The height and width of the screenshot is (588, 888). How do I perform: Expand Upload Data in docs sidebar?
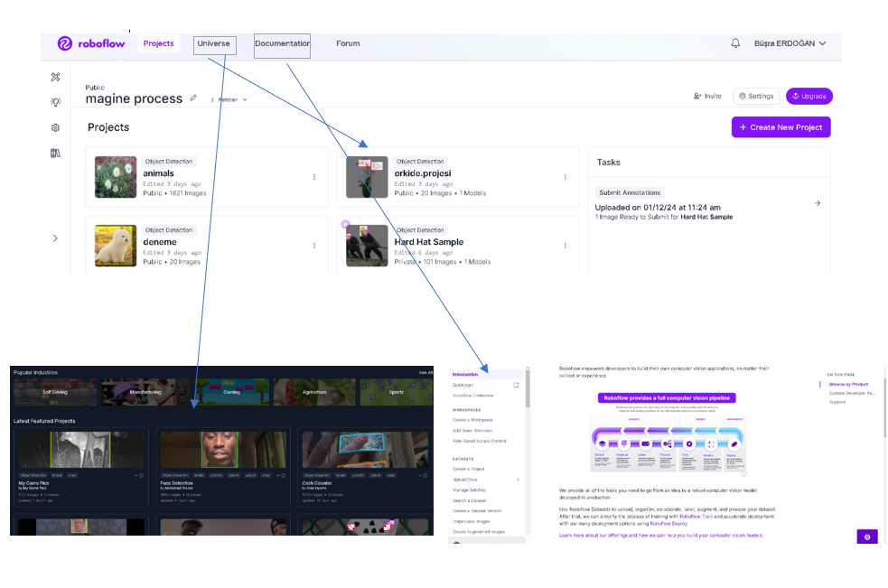coord(518,480)
